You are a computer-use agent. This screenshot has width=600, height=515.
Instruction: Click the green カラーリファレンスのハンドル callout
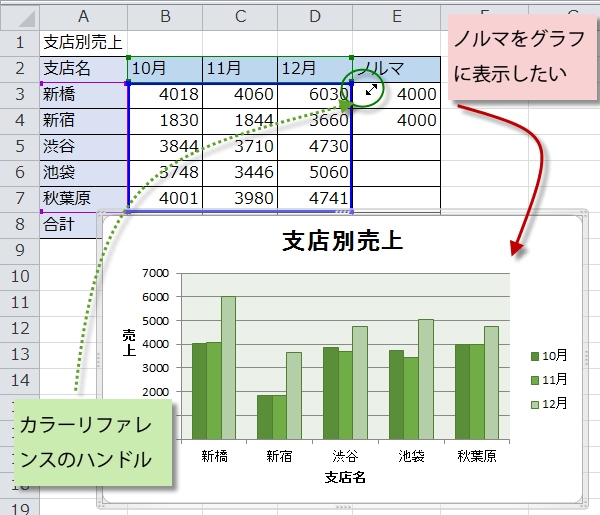tap(93, 443)
